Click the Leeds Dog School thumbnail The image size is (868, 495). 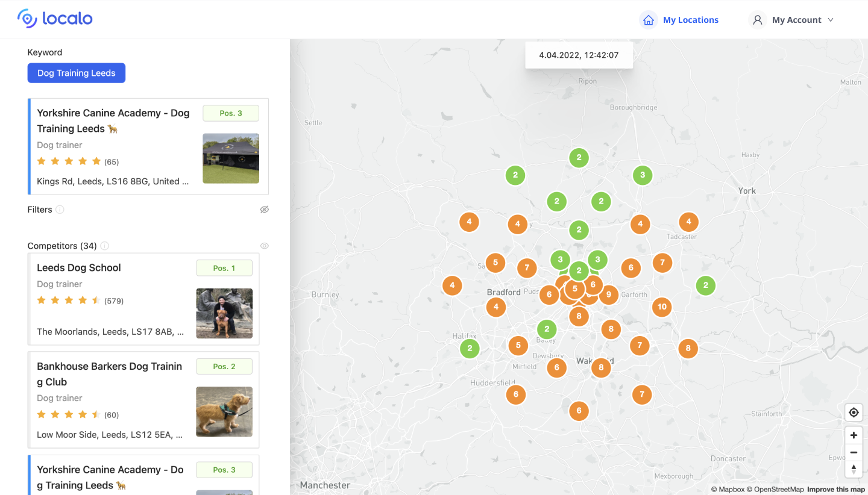pos(224,313)
